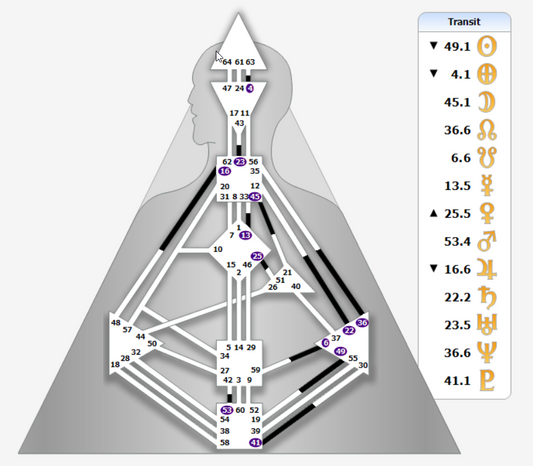Viewport: 533px width, 466px height.
Task: Click the down triangle next to 16.6
Action: [433, 269]
